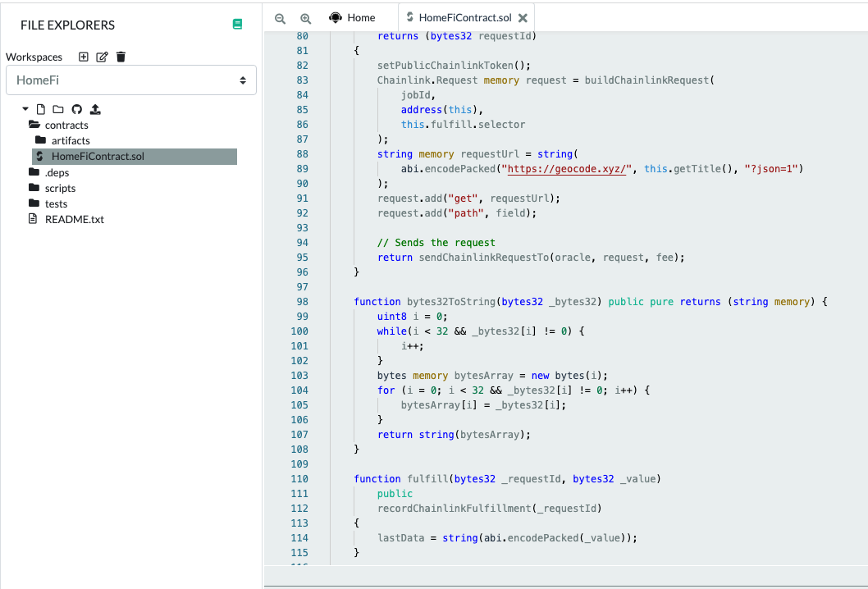Click the '// Sends the request' comment
Image resolution: width=868 pixels, height=589 pixels.
coord(436,243)
